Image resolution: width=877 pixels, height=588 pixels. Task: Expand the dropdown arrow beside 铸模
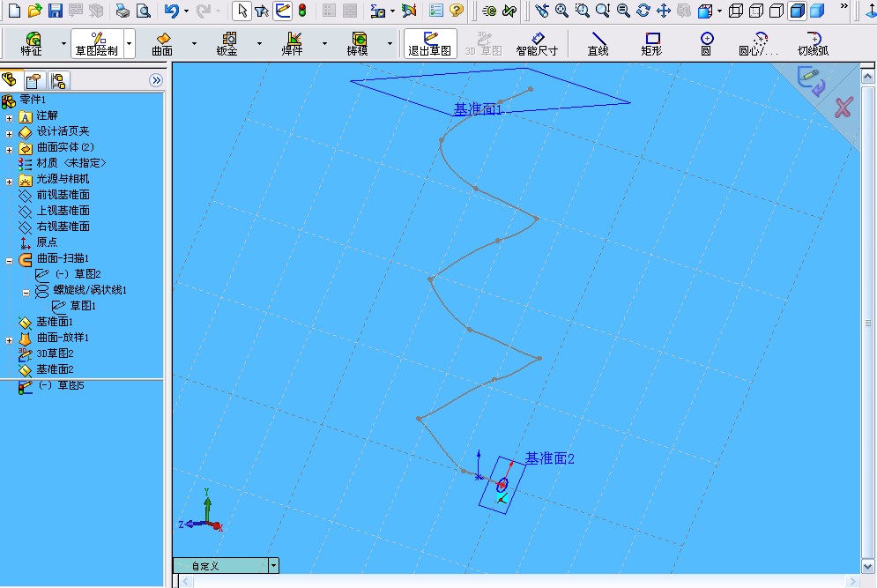coord(390,44)
